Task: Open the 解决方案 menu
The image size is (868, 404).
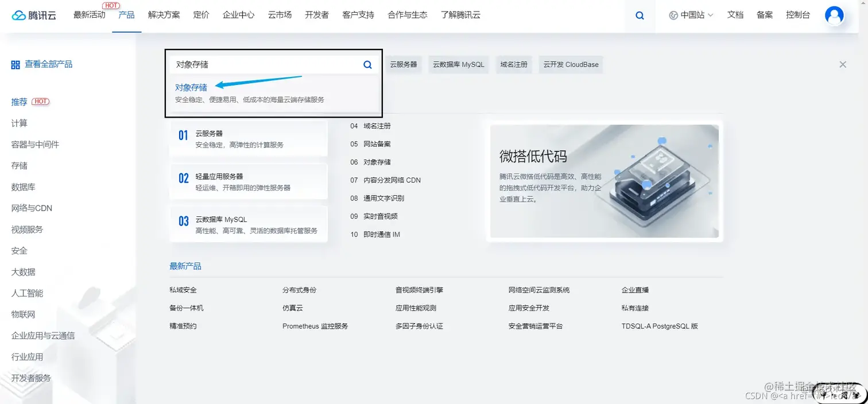Action: [164, 15]
